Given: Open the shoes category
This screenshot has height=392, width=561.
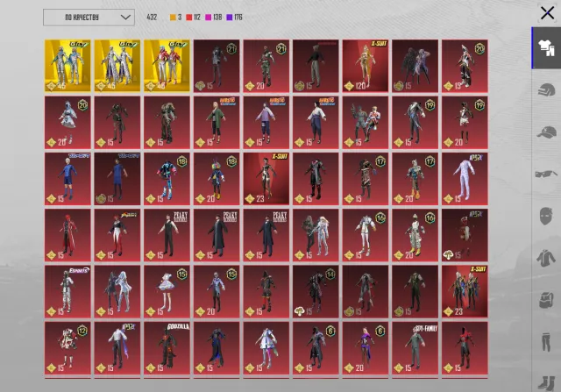Looking at the screenshot, I should tap(546, 383).
